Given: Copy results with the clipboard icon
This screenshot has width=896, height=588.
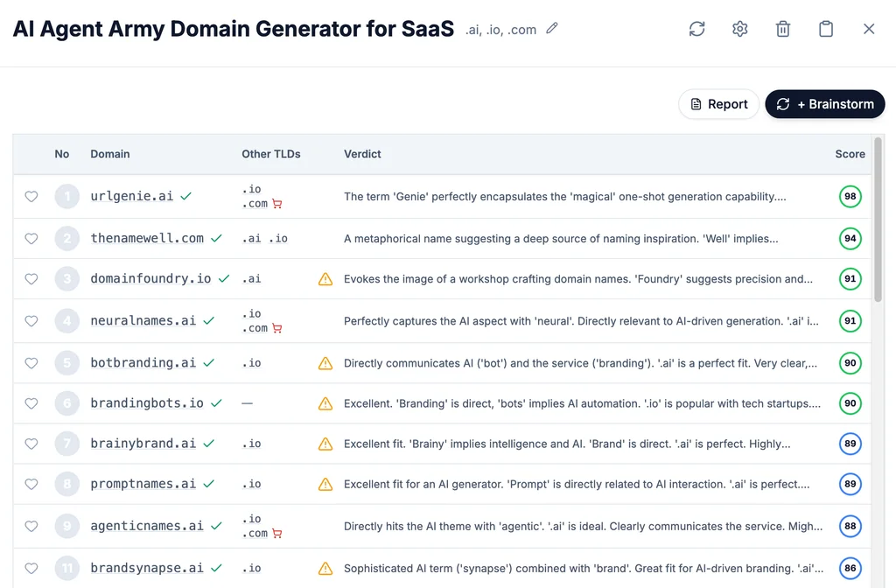Looking at the screenshot, I should pos(825,28).
